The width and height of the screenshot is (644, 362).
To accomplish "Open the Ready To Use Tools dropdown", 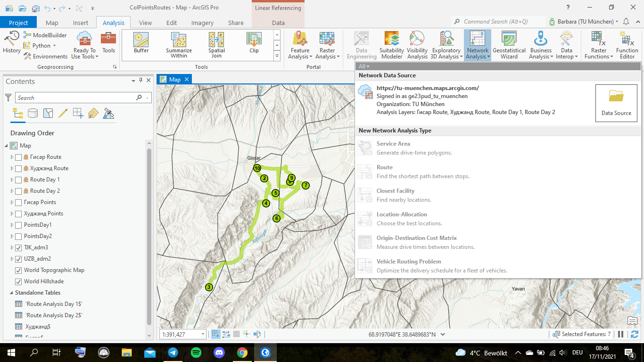I will coord(85,45).
